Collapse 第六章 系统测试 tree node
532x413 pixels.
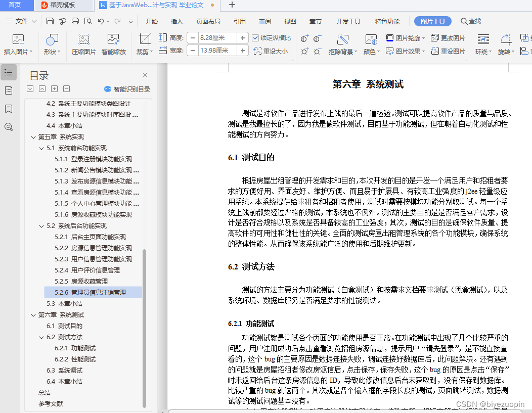pos(33,315)
